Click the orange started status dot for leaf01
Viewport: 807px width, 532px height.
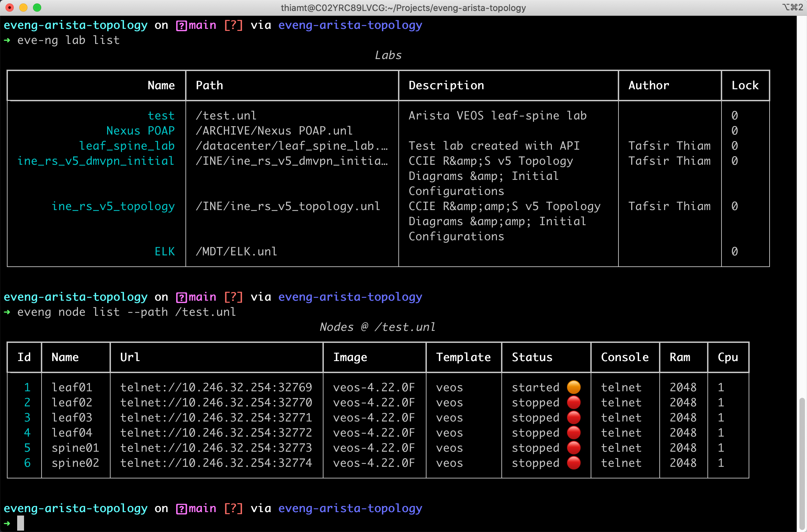573,387
